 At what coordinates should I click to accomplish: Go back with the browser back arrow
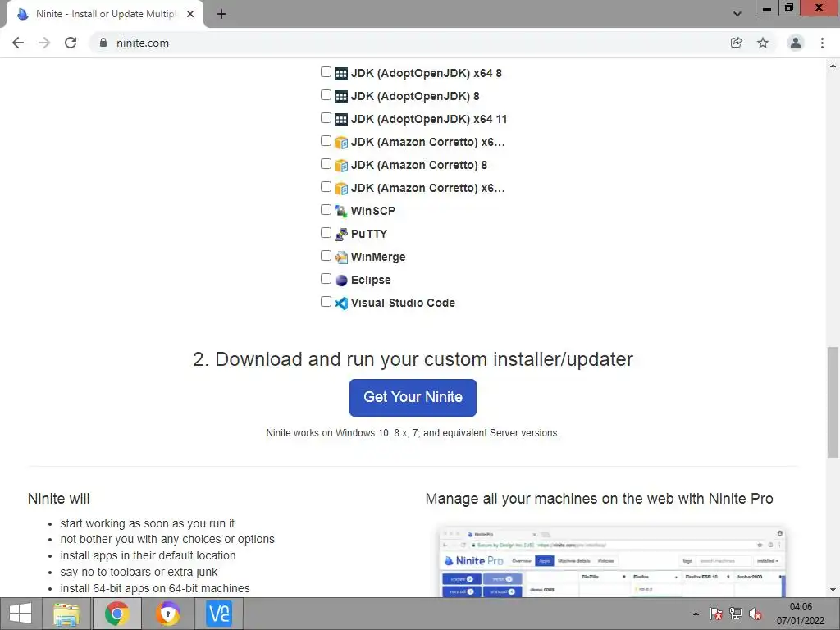tap(18, 43)
